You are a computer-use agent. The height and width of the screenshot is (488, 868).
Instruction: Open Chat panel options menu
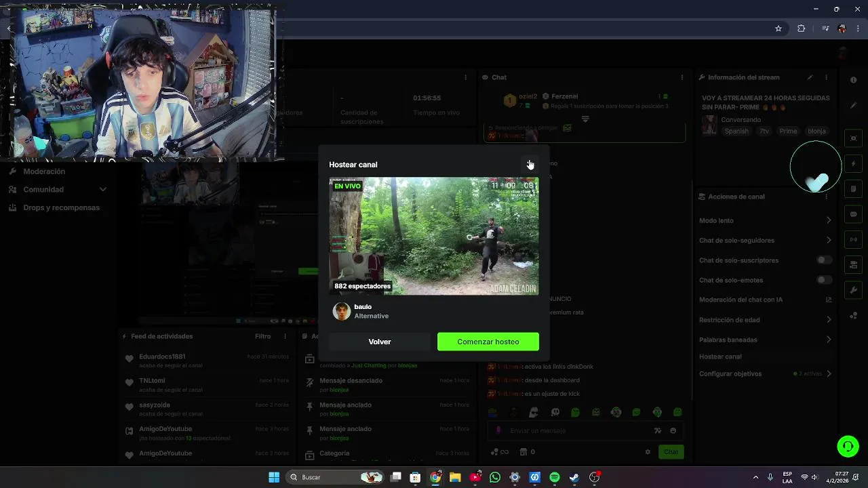(682, 77)
